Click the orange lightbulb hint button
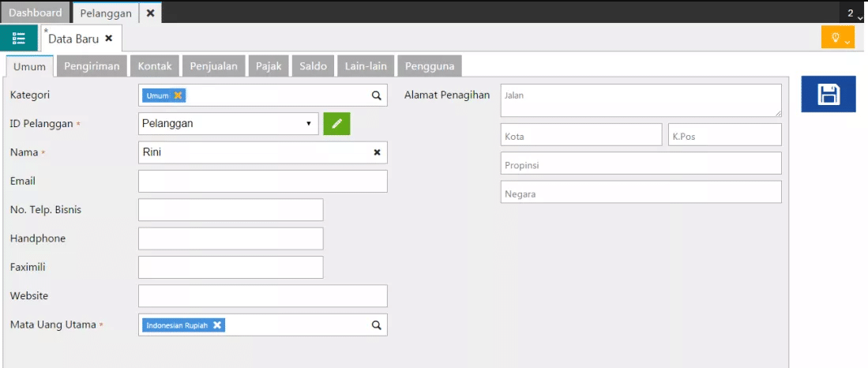This screenshot has width=868, height=368. click(837, 38)
